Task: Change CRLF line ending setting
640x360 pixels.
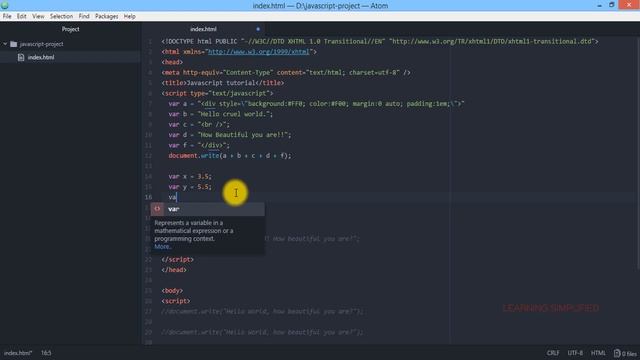Action: [553, 353]
